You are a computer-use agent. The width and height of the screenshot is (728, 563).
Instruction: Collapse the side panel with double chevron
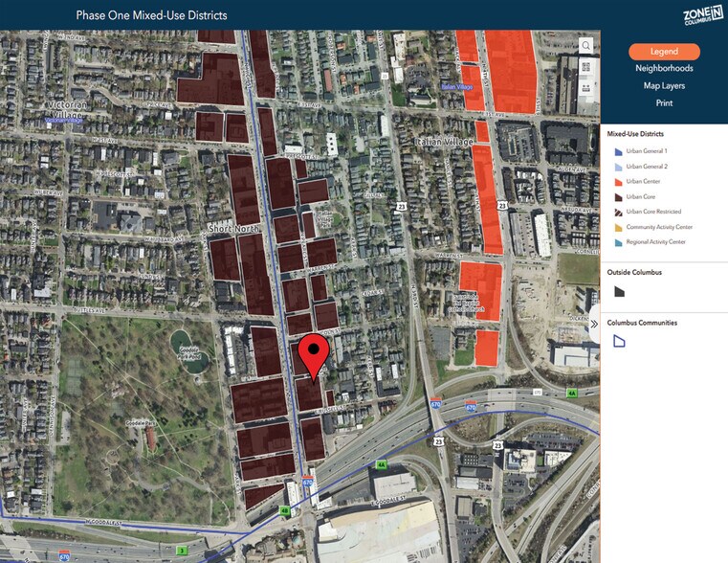pyautogui.click(x=593, y=324)
